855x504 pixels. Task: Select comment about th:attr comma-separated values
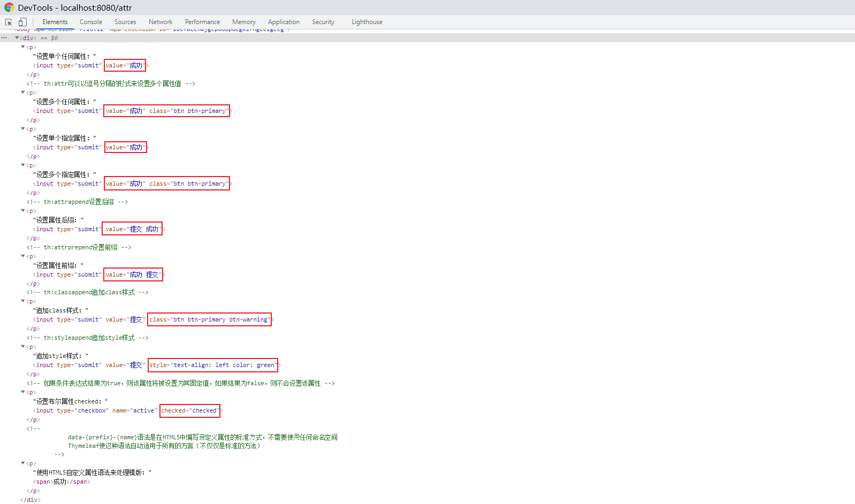click(111, 83)
